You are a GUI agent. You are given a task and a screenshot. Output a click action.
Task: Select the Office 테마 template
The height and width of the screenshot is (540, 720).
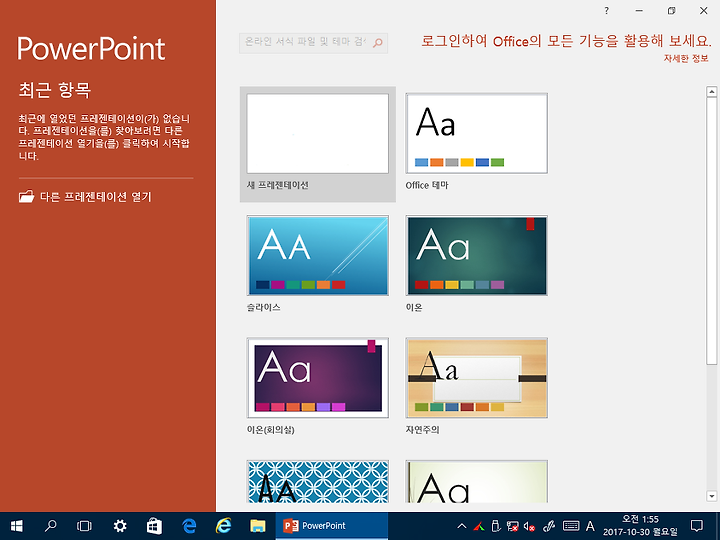477,133
